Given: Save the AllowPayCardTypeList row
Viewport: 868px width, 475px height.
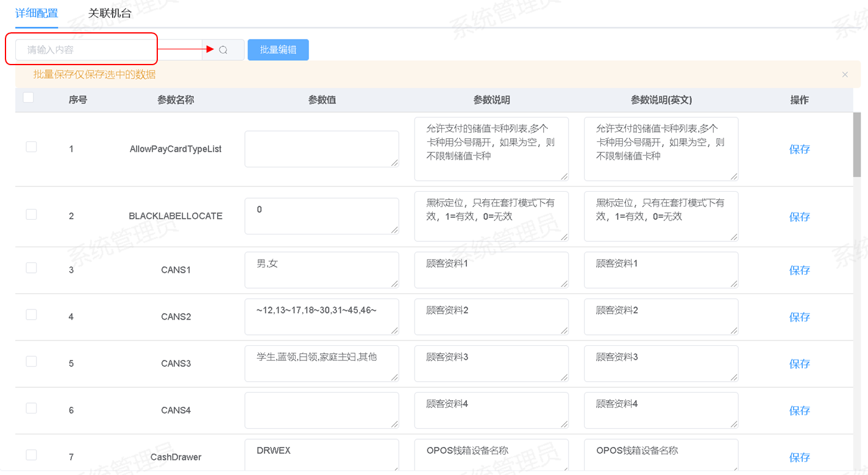Looking at the screenshot, I should (x=799, y=149).
